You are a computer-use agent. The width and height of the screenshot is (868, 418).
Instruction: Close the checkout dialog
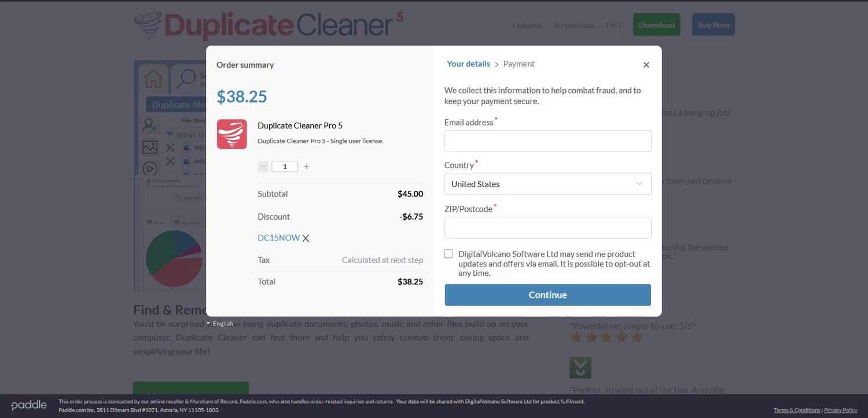click(x=646, y=65)
